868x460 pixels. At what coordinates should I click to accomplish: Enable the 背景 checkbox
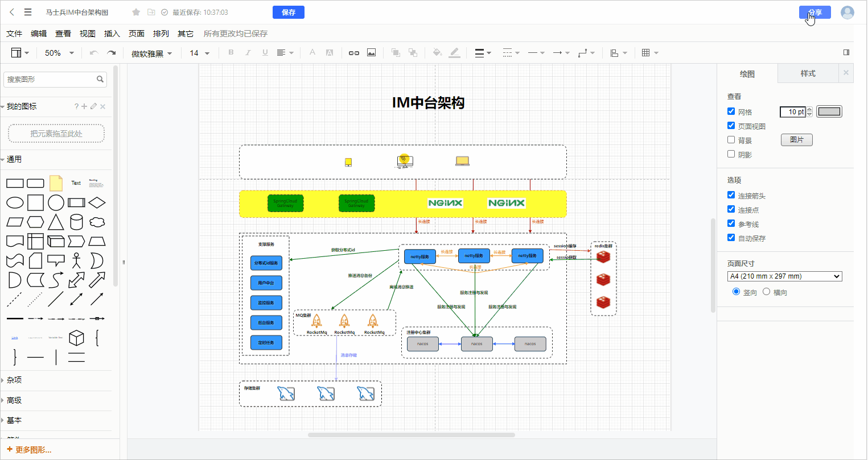coord(731,140)
